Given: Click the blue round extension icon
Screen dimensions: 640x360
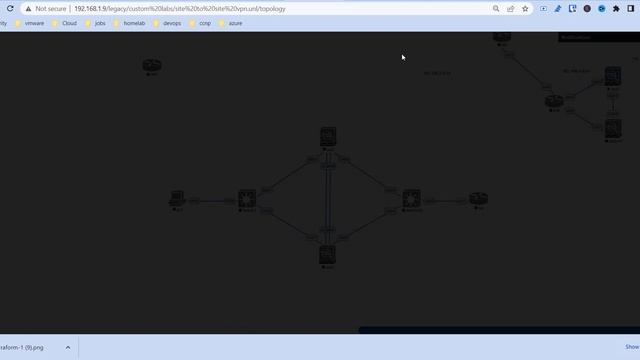Looking at the screenshot, I should [602, 9].
